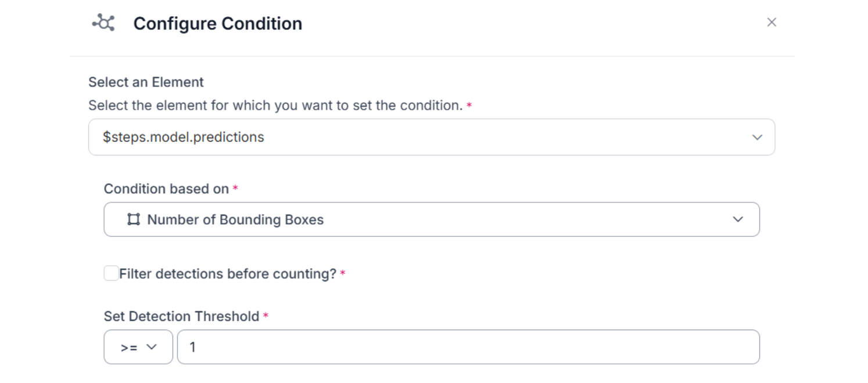Screen dimensions: 868x383
Task: Click the required asterisk after "Condition based on"
Action: coord(235,188)
